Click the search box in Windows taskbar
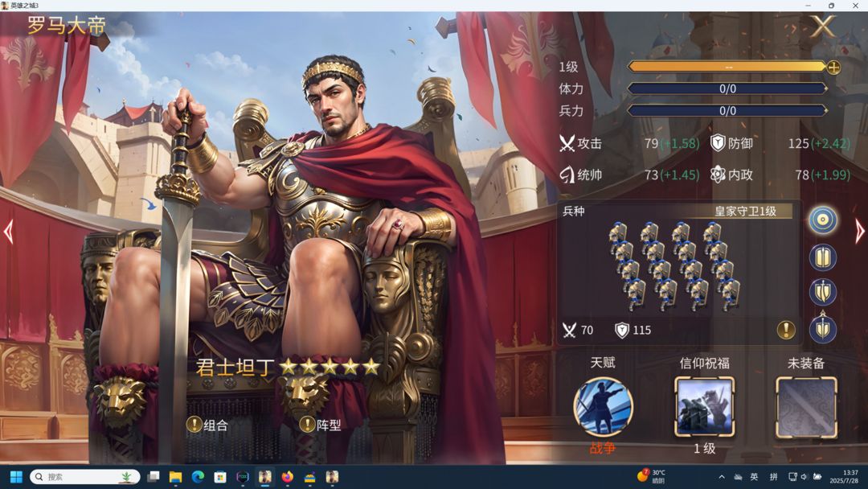Screen dimensions: 868x489 84,477
